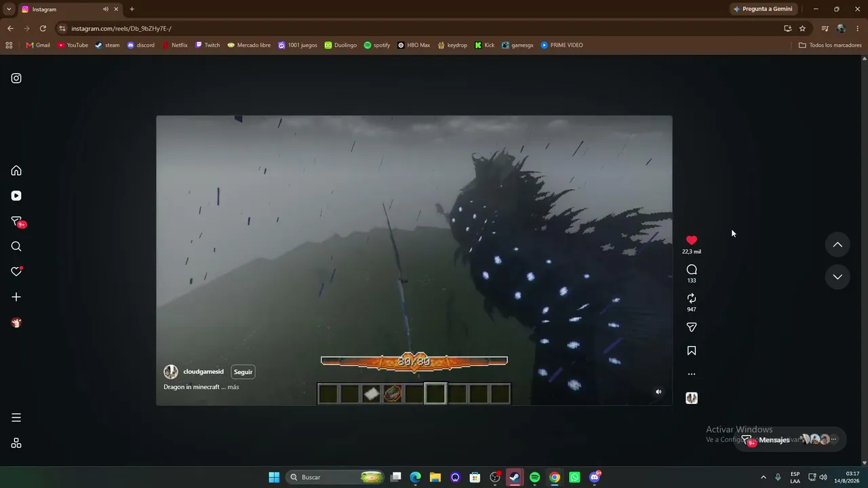Open the Duolingo bookmark
The height and width of the screenshot is (488, 868).
click(x=340, y=45)
